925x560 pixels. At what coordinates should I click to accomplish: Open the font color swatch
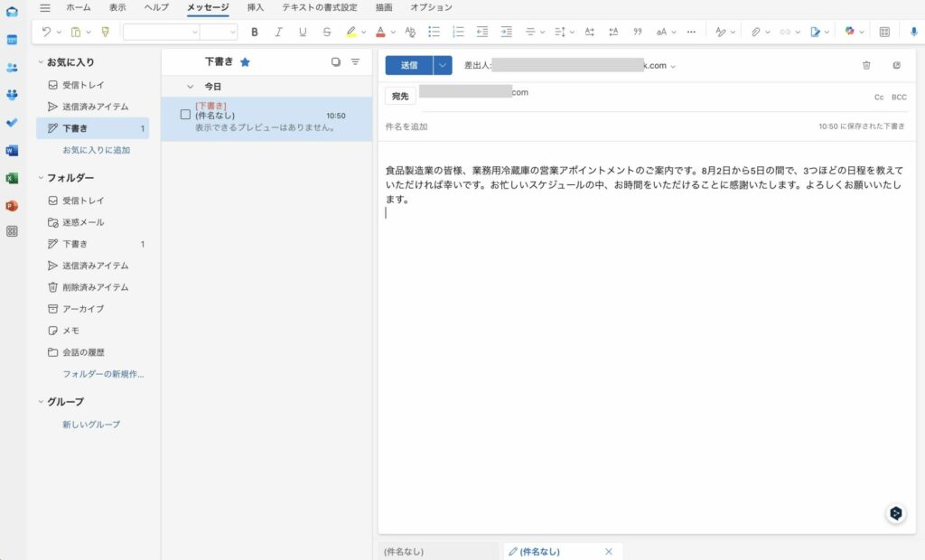pos(382,32)
